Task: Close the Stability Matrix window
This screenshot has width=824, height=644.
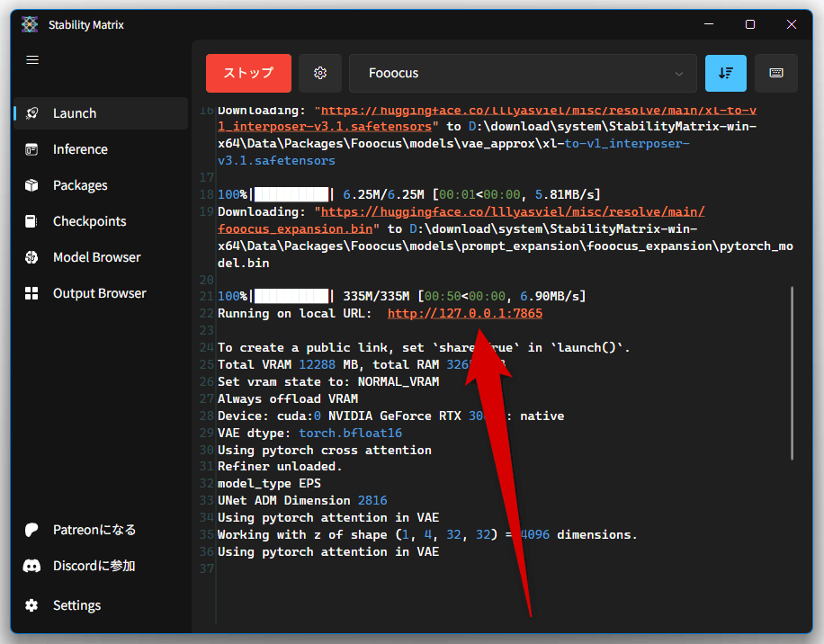Action: (792, 24)
